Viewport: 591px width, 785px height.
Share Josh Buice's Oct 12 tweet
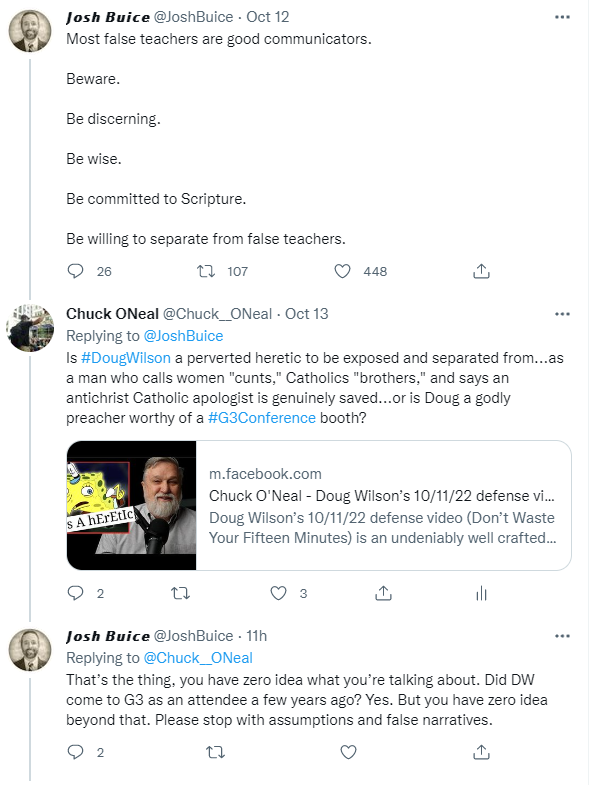pos(481,271)
